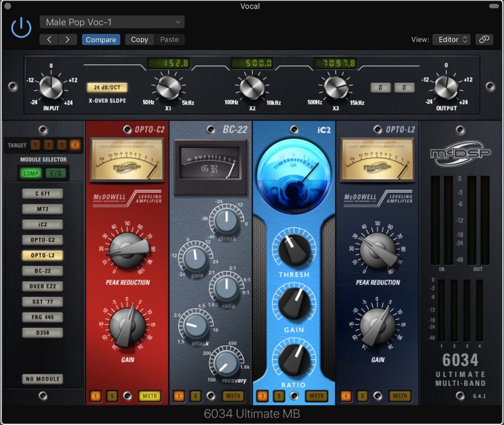Choose the D358 module
This screenshot has width=504, height=425.
[x=42, y=333]
